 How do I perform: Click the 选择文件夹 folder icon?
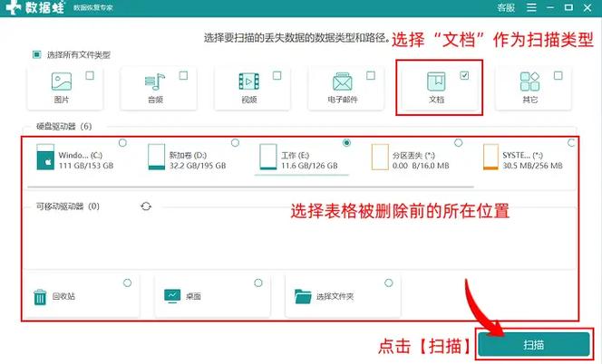click(303, 296)
